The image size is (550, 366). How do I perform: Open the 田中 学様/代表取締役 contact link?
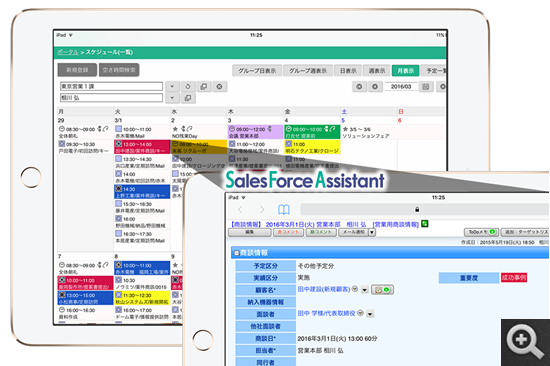(327, 313)
